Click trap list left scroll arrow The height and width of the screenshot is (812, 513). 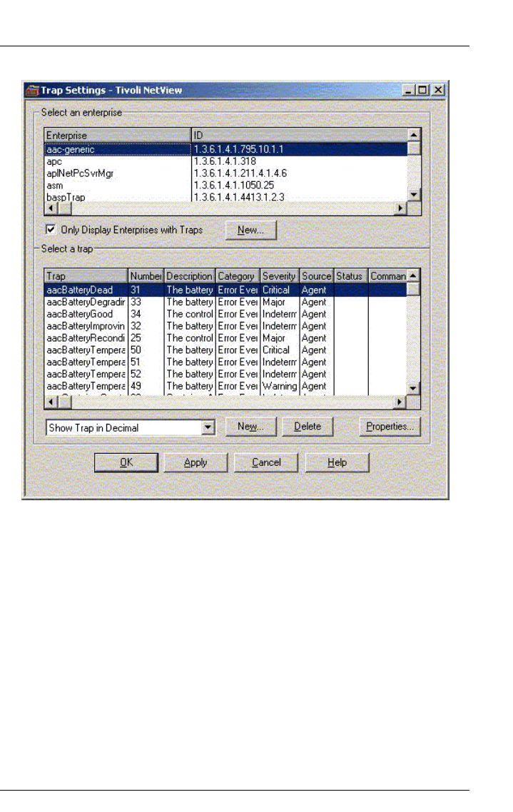(x=51, y=402)
